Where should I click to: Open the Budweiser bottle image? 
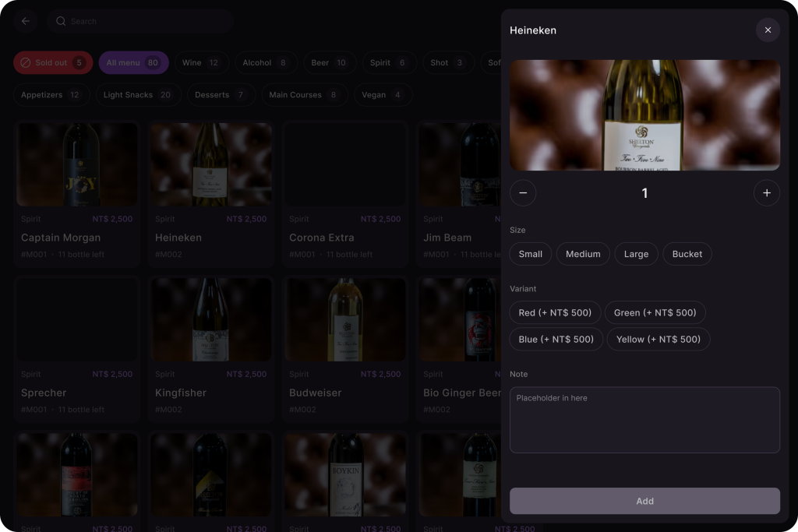point(345,319)
